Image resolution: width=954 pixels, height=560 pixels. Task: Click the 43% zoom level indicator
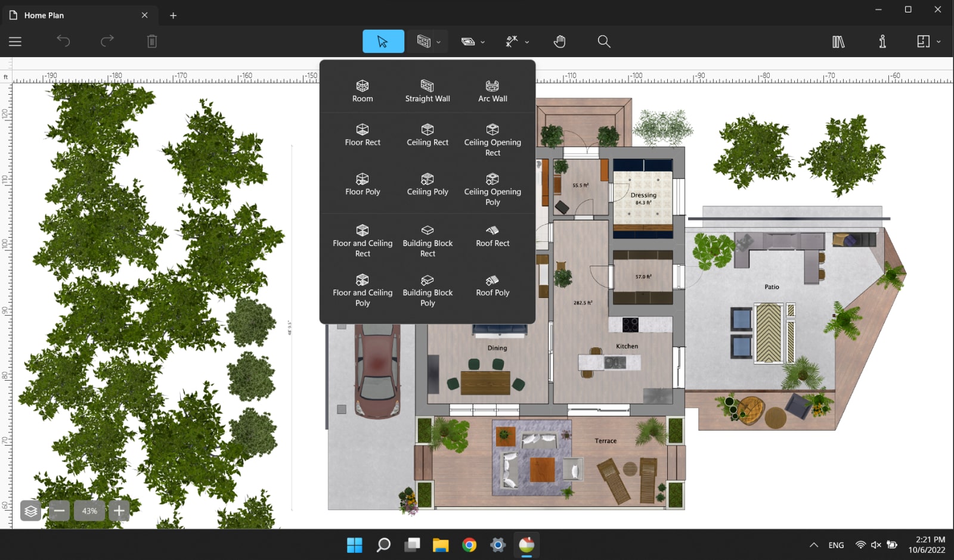tap(89, 511)
